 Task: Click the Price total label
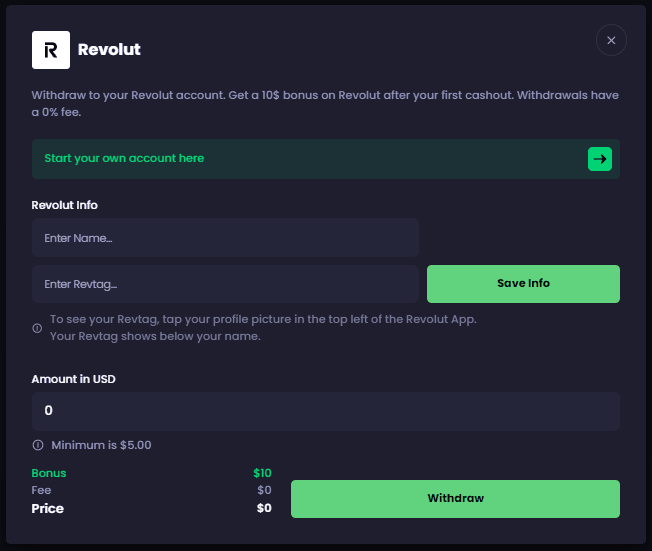[47, 508]
